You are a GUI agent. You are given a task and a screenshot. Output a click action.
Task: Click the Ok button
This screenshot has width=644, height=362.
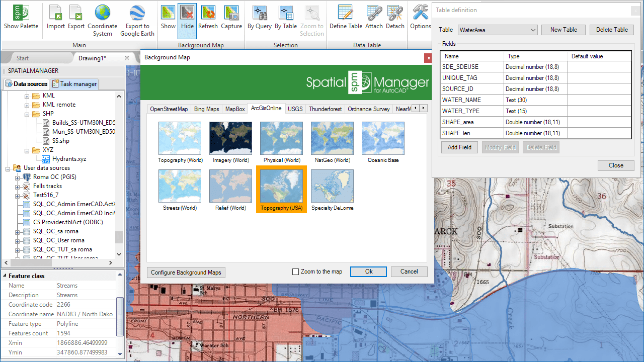tap(369, 271)
